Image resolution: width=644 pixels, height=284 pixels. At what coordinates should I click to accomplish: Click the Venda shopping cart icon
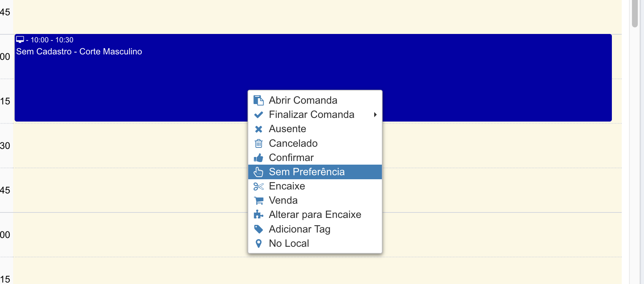(x=258, y=201)
